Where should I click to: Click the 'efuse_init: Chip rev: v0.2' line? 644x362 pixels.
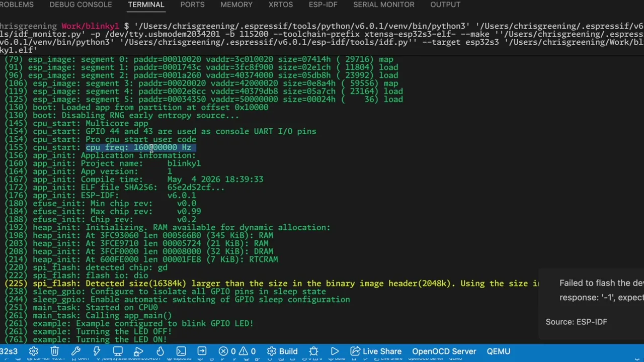coord(101,220)
